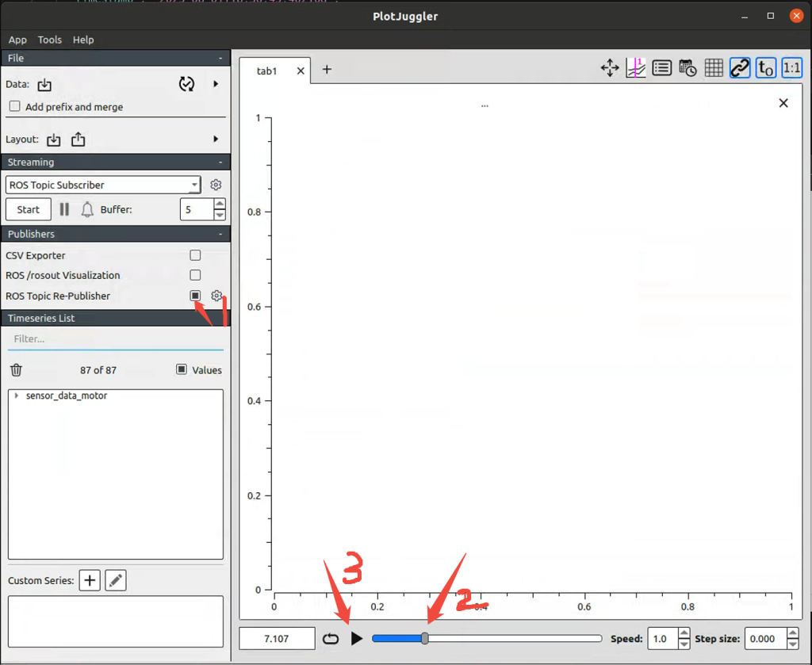
Task: Select sensor_data_motor in timeseries list
Action: click(x=67, y=396)
